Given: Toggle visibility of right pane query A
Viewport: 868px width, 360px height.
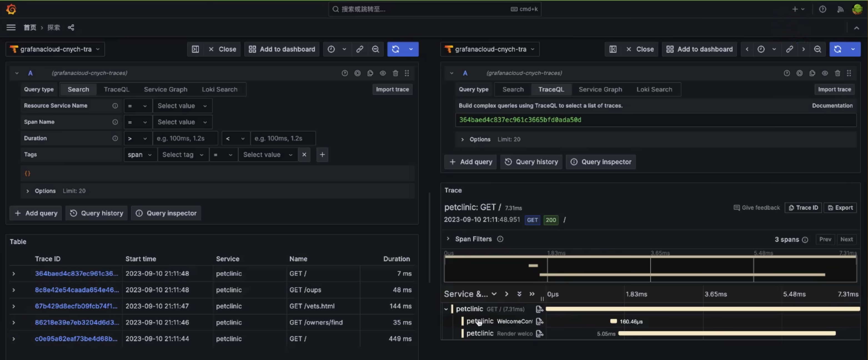Looking at the screenshot, I should (824, 73).
